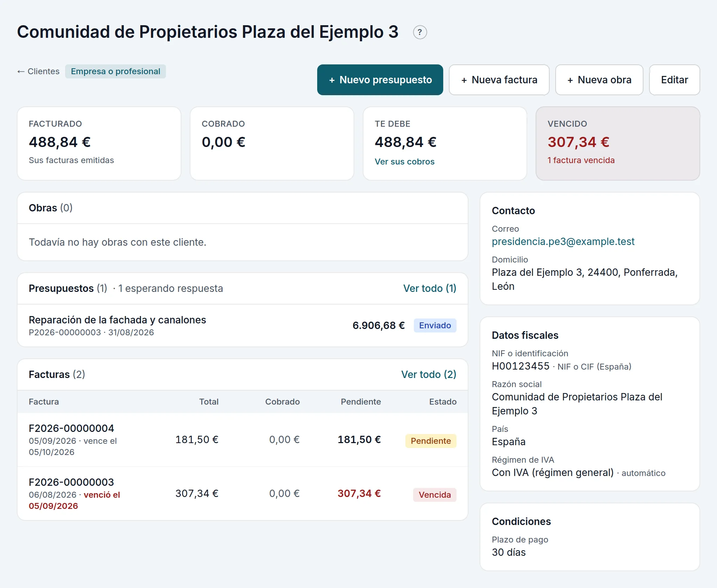Click the Empresa o profesional badge
The image size is (717, 588).
point(116,71)
